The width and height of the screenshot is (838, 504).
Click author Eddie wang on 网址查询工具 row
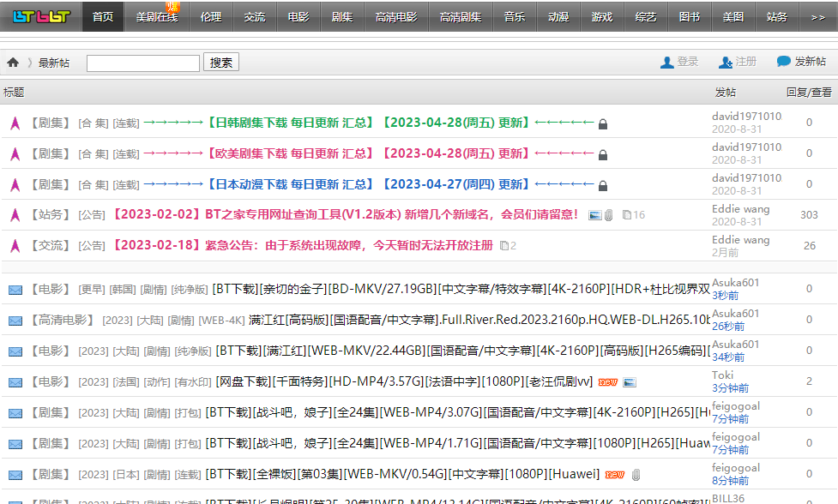[x=741, y=209]
